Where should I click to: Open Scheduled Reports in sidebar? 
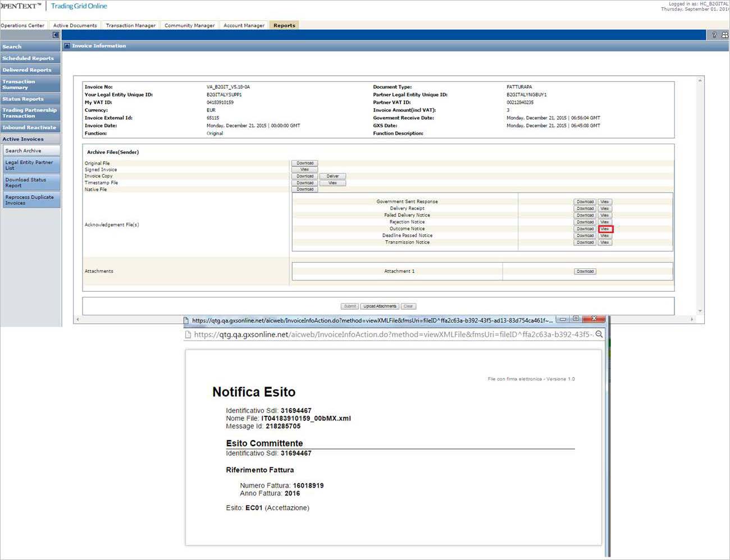30,58
